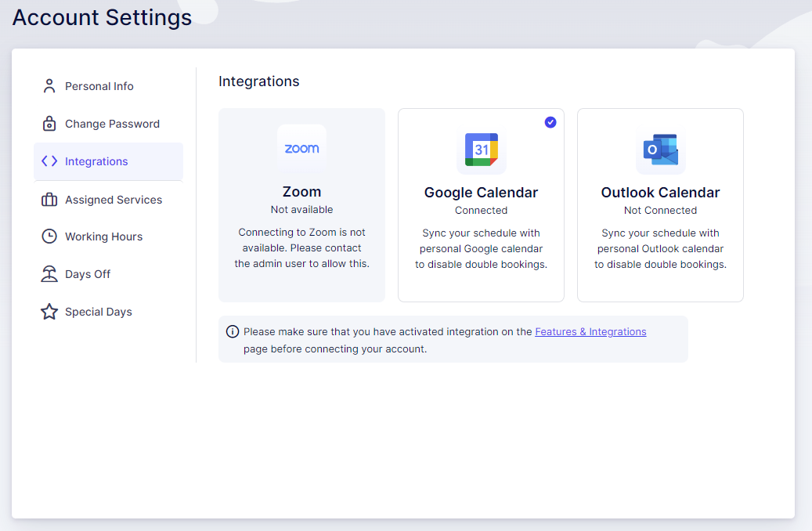Go to Change Password settings
This screenshot has width=812, height=531.
click(x=108, y=124)
